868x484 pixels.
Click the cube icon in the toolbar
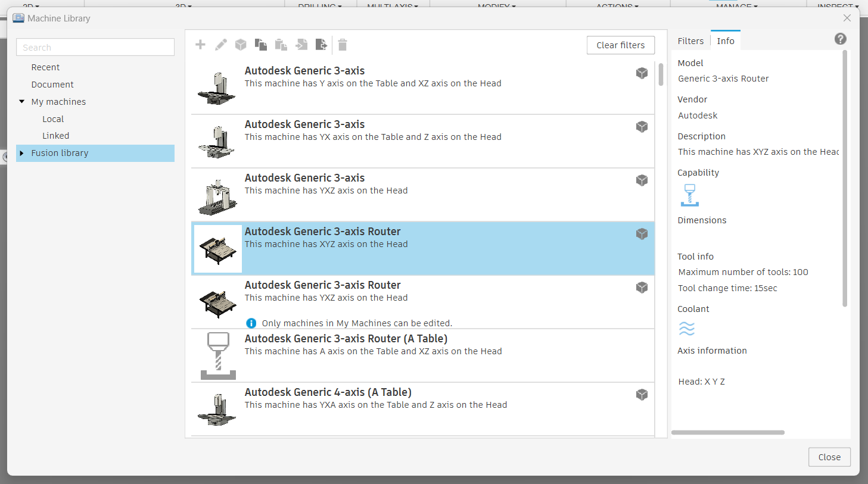(241, 45)
